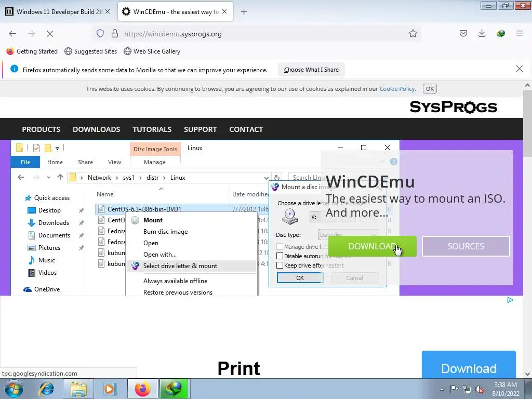Image resolution: width=532 pixels, height=399 pixels.
Task: Click the Firefox forward arrow button
Action: click(31, 34)
